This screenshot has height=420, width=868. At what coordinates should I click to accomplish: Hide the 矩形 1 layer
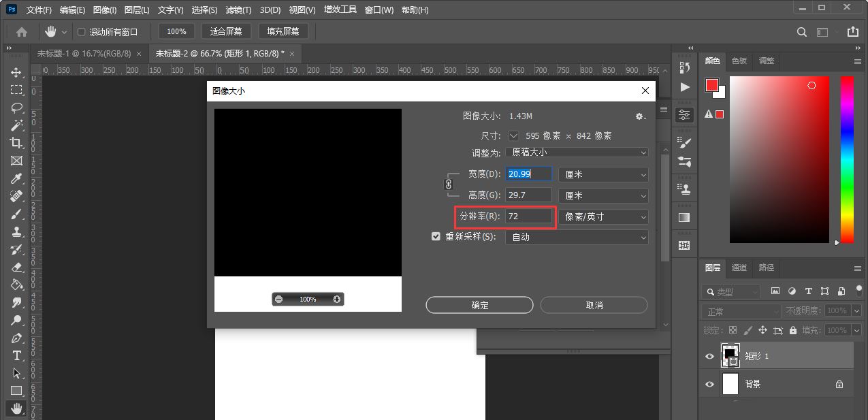point(709,356)
